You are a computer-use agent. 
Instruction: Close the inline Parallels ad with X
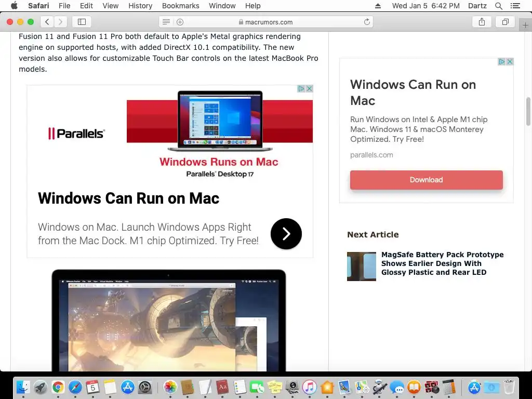(x=309, y=88)
